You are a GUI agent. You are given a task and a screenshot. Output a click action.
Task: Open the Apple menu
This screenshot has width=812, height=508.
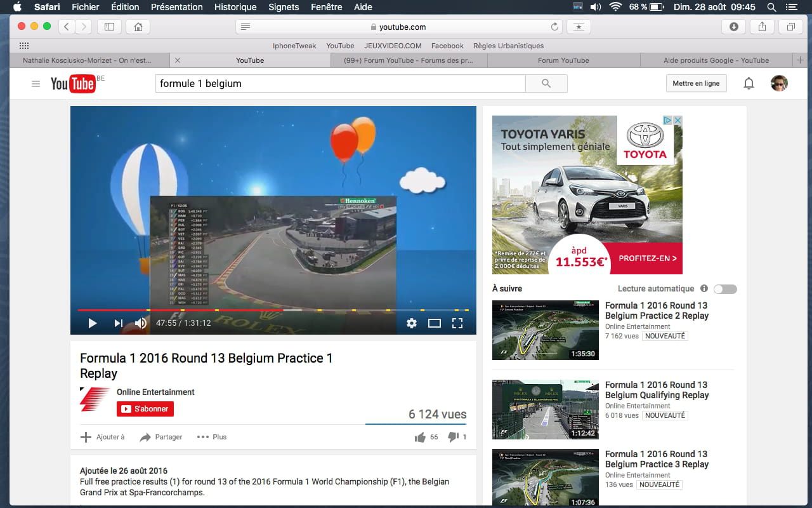pos(17,7)
